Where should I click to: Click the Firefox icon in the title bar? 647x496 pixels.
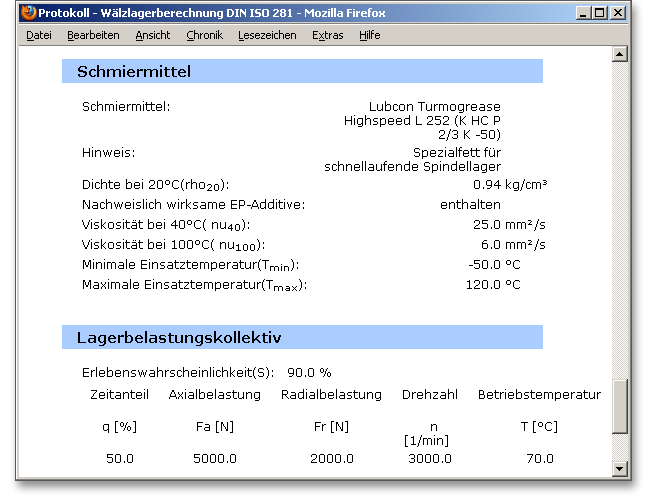coord(28,13)
